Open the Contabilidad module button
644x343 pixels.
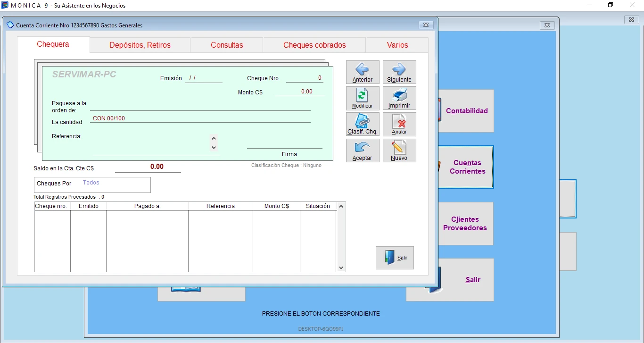466,111
